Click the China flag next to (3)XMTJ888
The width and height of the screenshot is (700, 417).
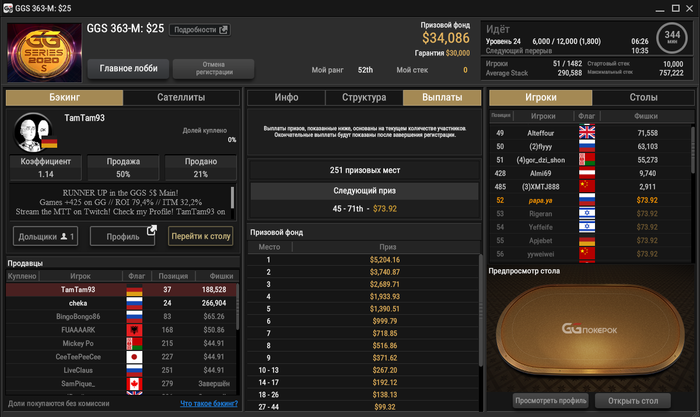(587, 187)
